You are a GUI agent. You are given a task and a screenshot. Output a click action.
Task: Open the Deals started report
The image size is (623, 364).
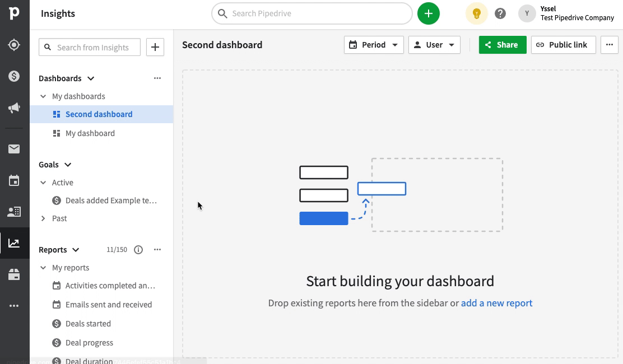tap(88, 324)
